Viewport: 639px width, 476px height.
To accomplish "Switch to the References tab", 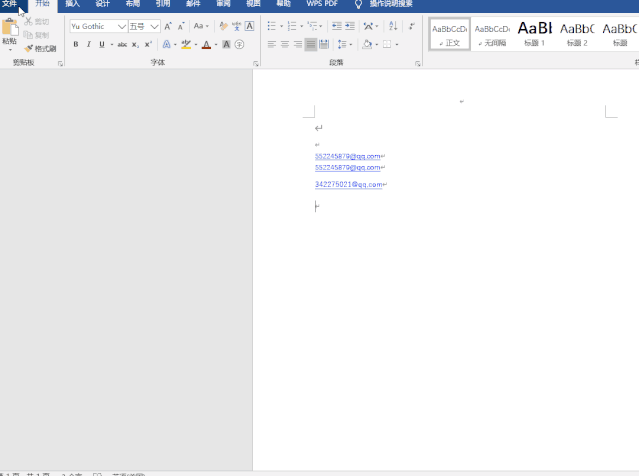I will [x=163, y=4].
